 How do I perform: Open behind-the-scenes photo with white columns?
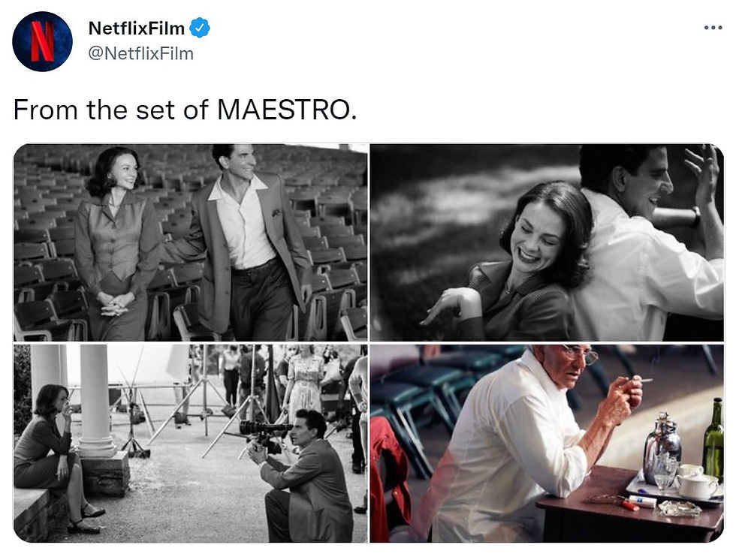[190, 443]
